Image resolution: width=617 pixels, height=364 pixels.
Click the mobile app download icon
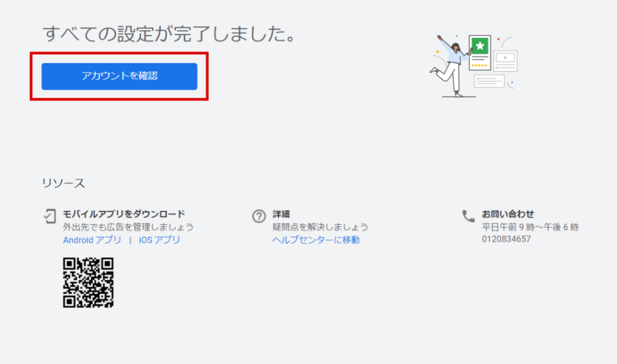tap(50, 216)
